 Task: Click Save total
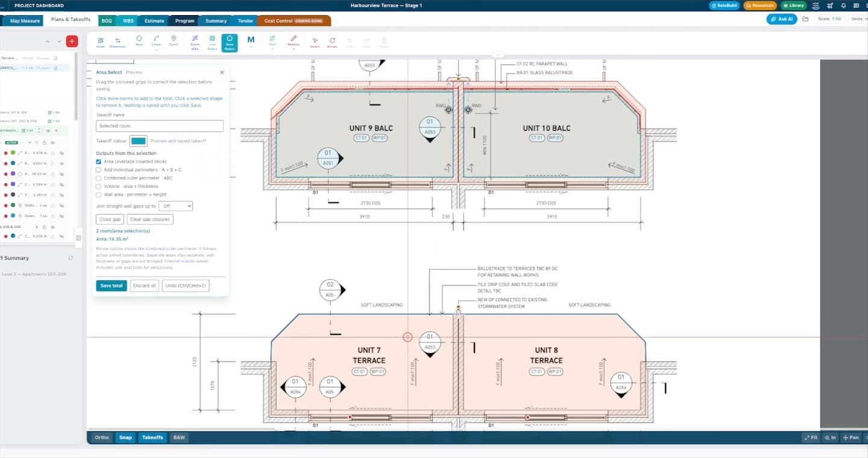[112, 286]
